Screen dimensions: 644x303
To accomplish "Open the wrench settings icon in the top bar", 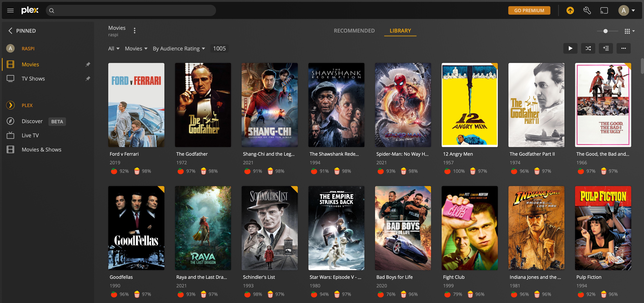I will pyautogui.click(x=587, y=10).
